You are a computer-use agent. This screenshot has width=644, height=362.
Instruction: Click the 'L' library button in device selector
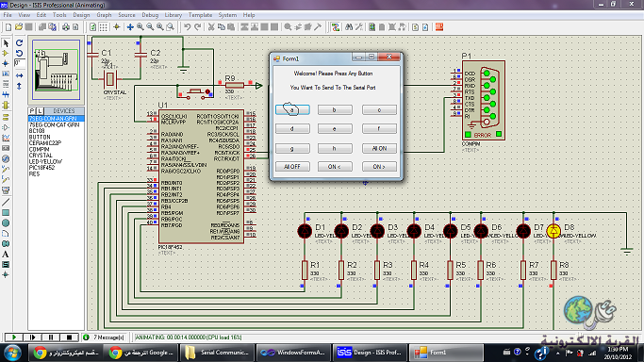[40, 111]
